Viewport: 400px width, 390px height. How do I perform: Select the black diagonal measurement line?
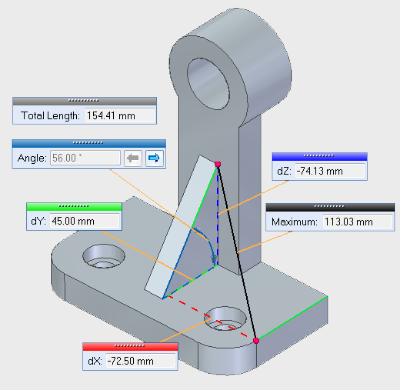coord(237,252)
